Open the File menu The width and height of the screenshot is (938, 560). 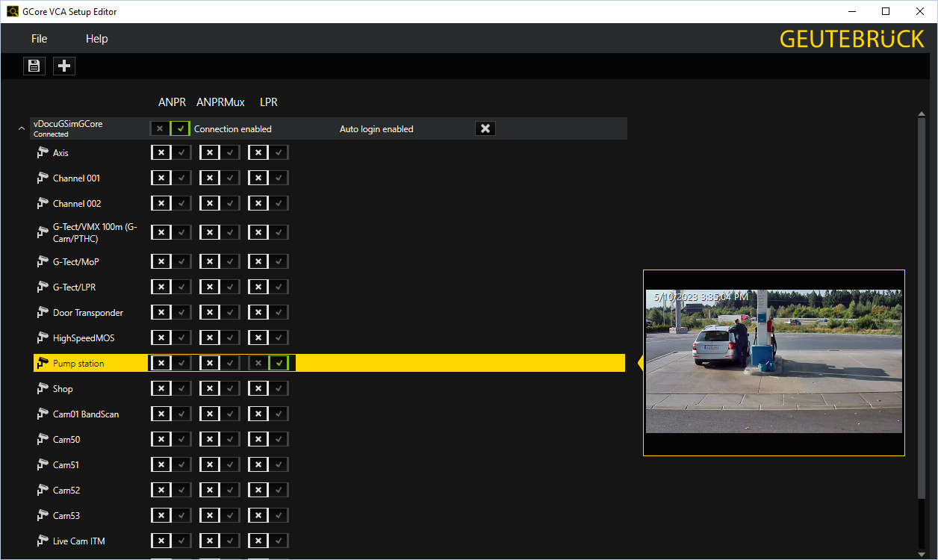coord(40,39)
